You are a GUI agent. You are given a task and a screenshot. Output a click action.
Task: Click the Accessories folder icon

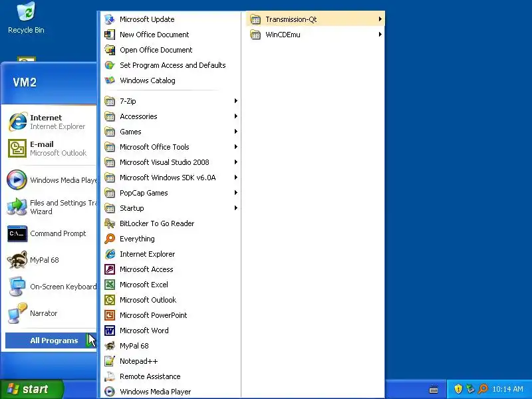click(x=110, y=116)
